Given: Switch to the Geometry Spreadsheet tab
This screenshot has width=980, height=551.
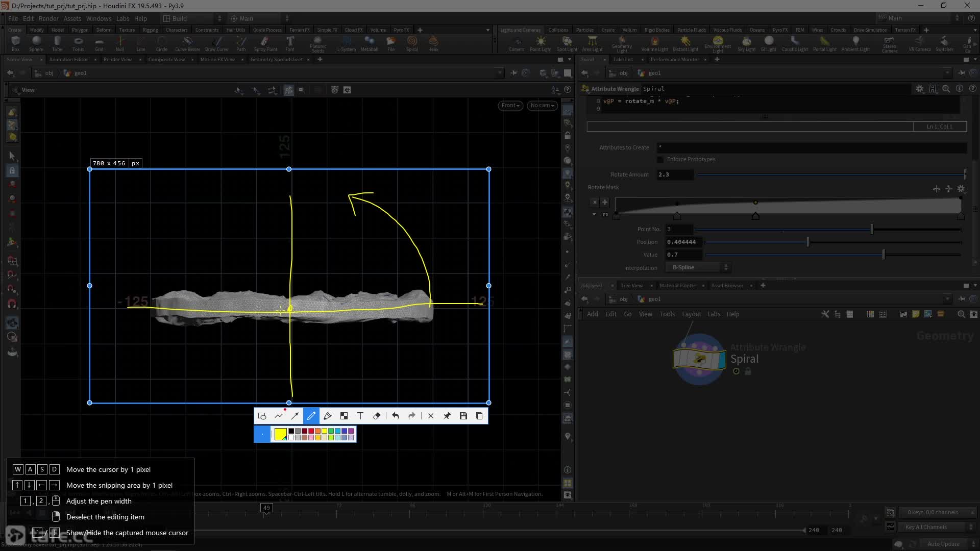Looking at the screenshot, I should 276,60.
